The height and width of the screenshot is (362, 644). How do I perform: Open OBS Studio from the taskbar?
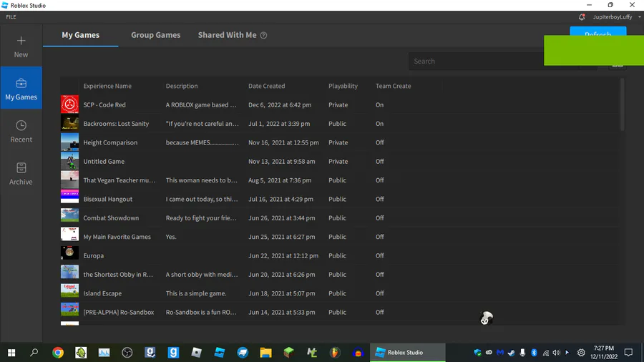(127, 353)
